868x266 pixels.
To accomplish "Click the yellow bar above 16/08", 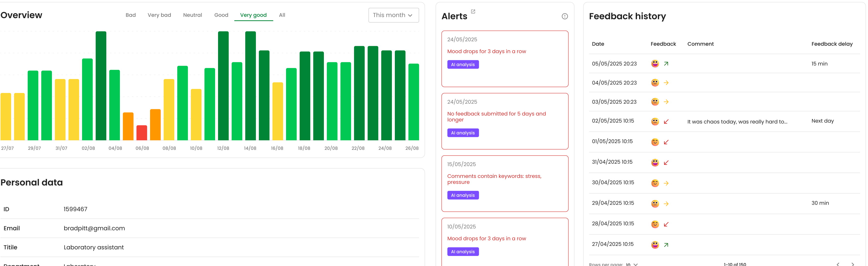I will point(278,111).
